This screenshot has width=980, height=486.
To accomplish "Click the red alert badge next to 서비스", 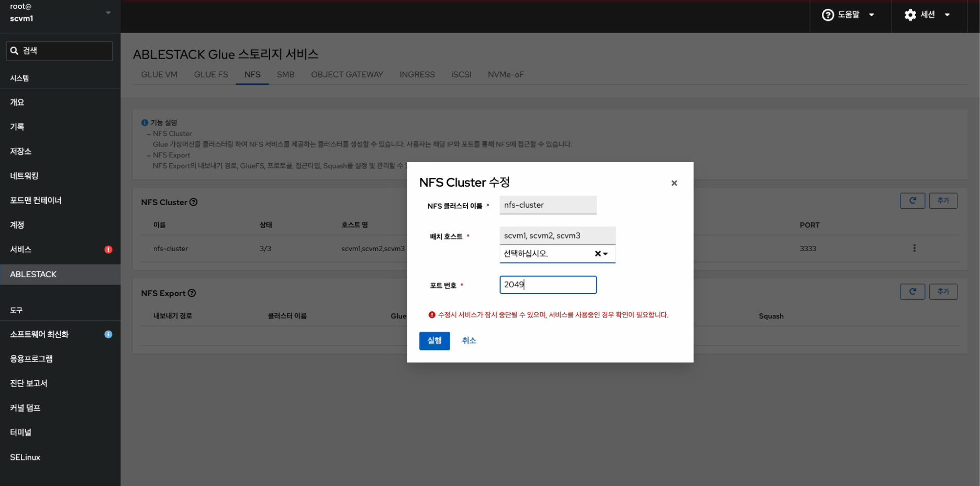I will coord(108,250).
